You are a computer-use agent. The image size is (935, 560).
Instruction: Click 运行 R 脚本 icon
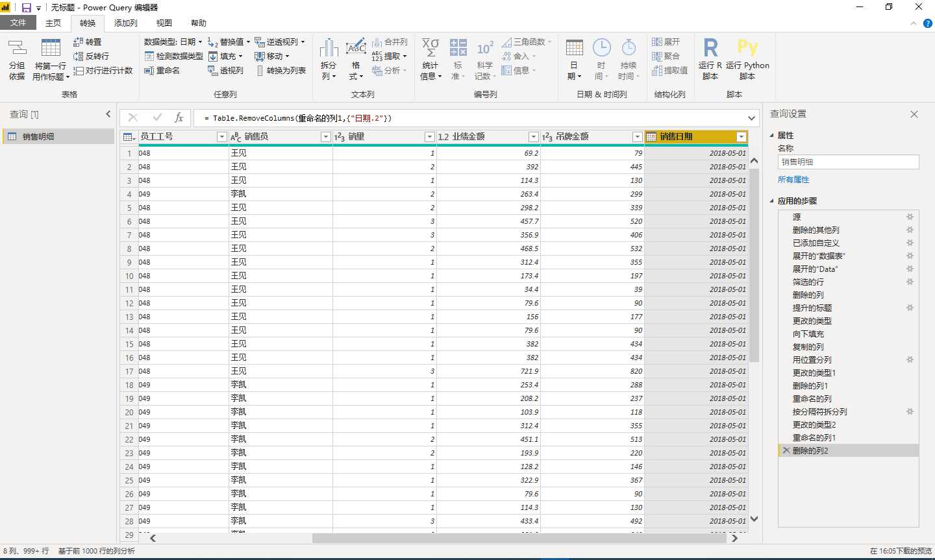click(711, 47)
